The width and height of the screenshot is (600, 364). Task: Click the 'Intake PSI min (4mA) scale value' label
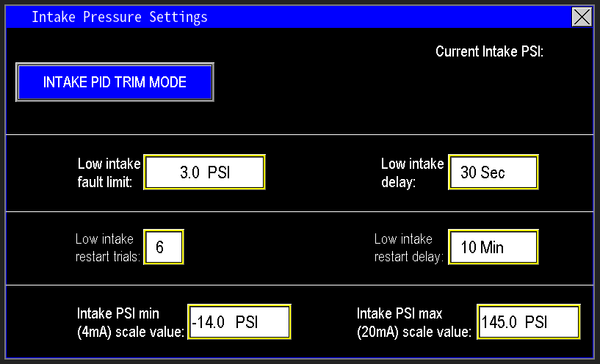pos(130,323)
